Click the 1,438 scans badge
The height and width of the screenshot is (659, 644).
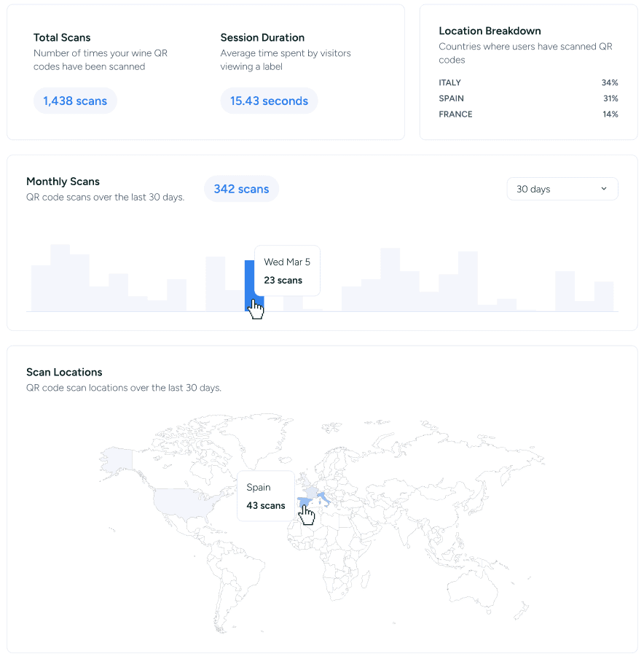[x=75, y=101]
